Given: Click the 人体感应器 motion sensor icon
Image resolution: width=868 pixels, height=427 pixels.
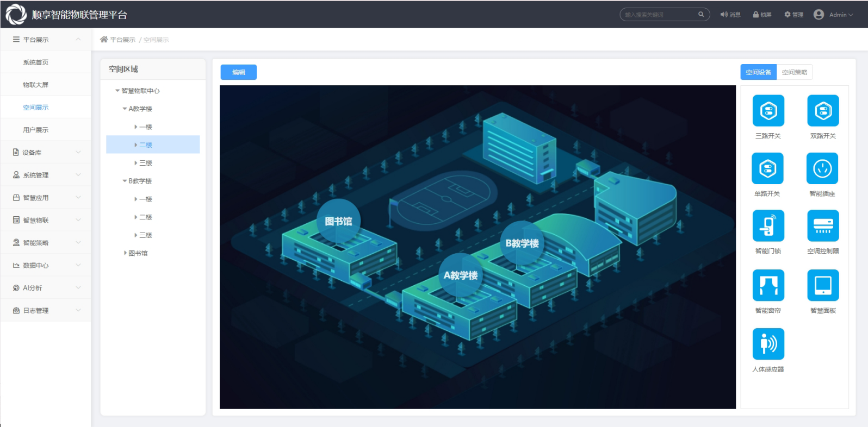Looking at the screenshot, I should point(768,344).
